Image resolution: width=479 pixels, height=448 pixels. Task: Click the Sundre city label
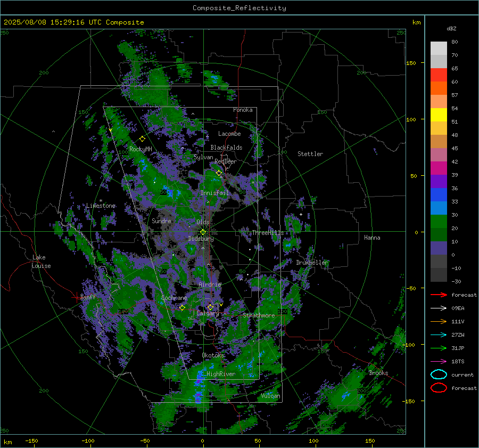click(162, 221)
